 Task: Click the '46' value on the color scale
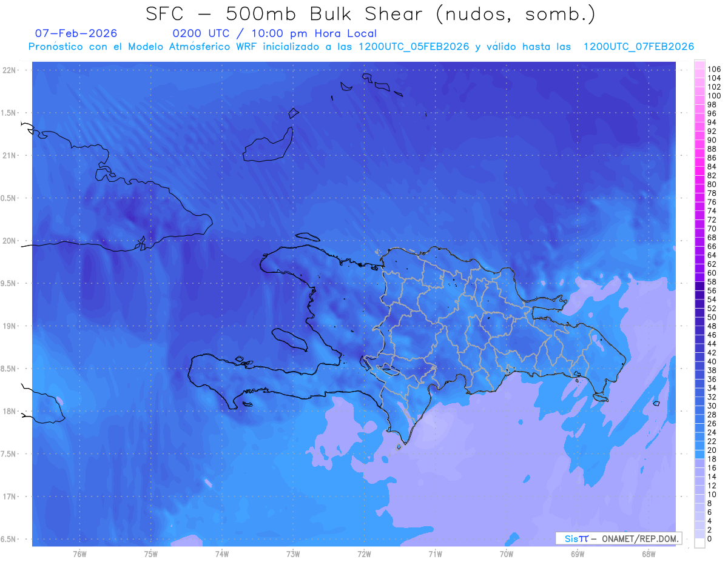712,335
